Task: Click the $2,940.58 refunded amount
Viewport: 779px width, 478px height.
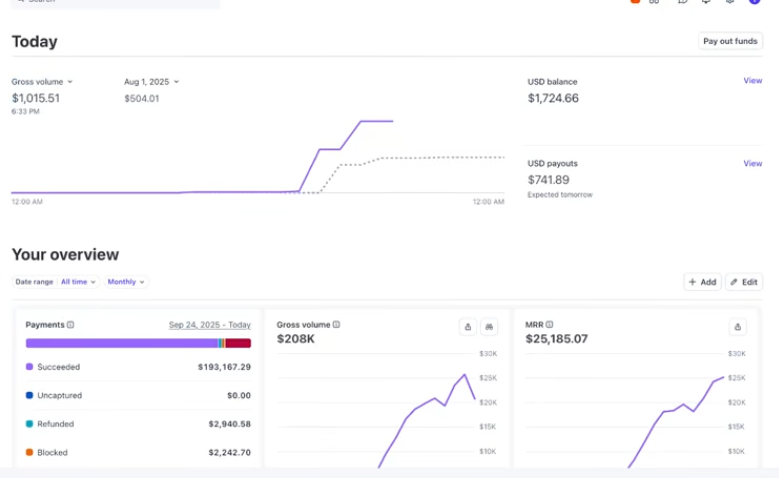Action: 230,424
